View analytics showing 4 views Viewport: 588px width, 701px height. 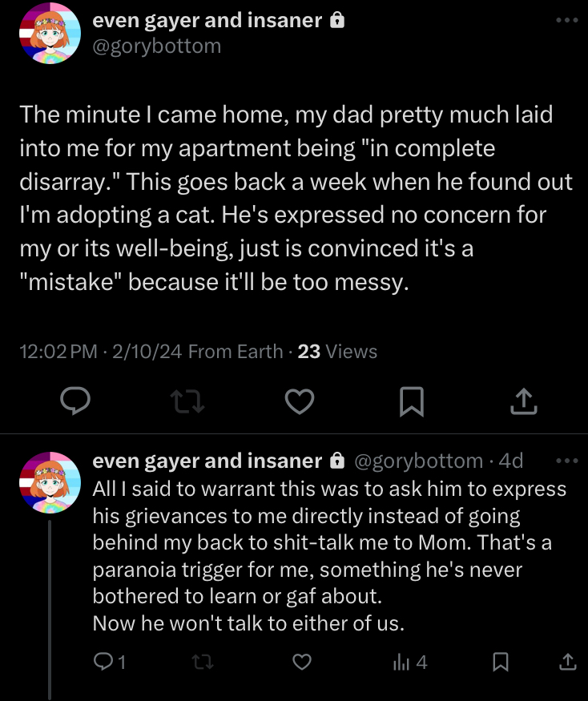pyautogui.click(x=410, y=662)
